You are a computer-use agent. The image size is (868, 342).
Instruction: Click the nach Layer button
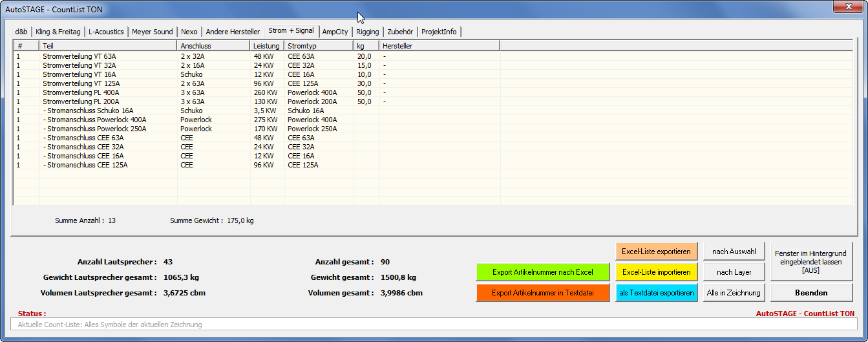click(734, 272)
